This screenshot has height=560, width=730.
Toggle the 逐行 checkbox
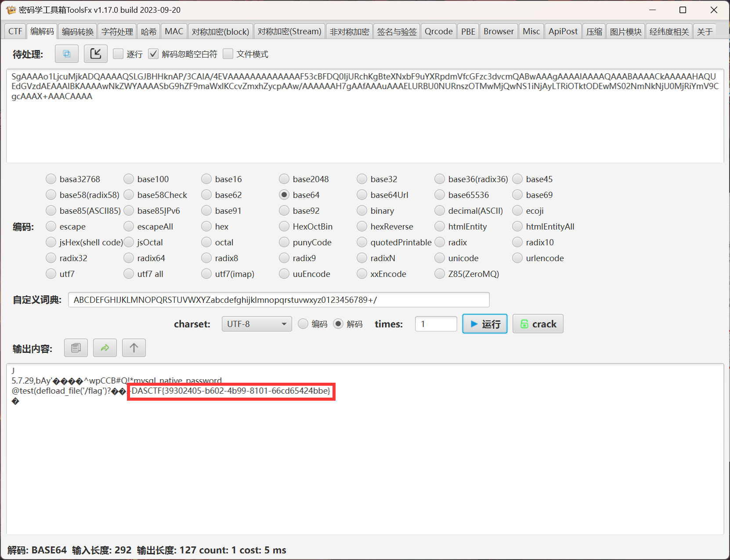[x=118, y=54]
